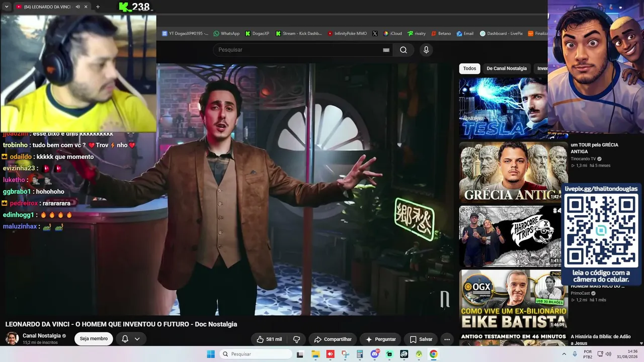The height and width of the screenshot is (362, 644).
Task: Open the Tesla video thumbnail
Action: click(x=503, y=108)
